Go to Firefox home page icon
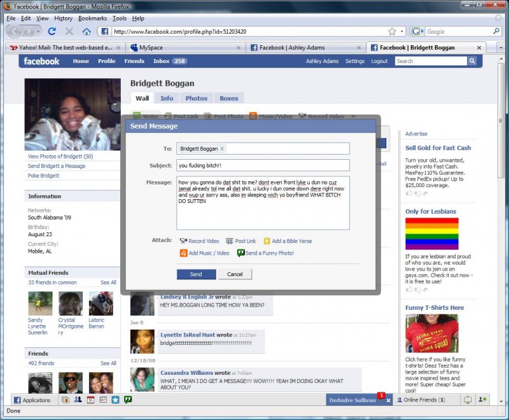The image size is (509, 420). click(x=87, y=31)
